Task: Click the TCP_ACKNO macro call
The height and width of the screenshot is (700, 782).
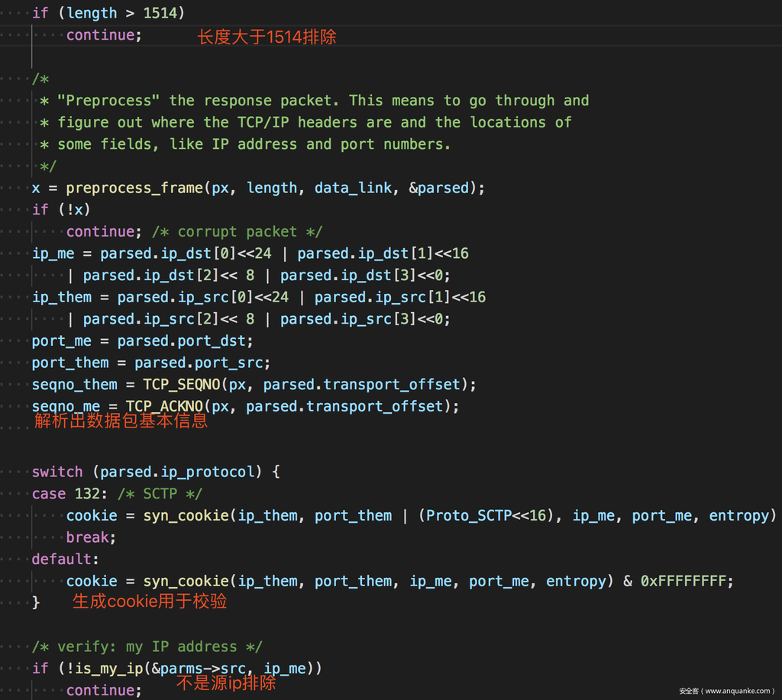Action: (x=164, y=406)
